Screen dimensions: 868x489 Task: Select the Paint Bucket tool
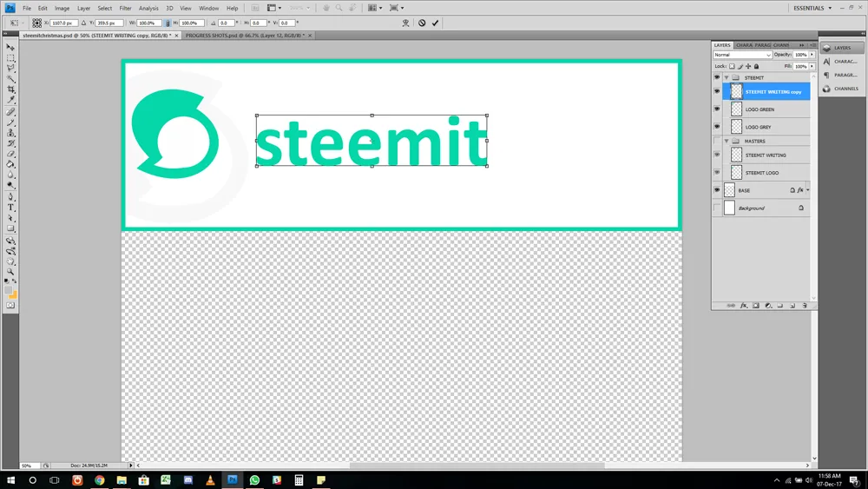[10, 164]
